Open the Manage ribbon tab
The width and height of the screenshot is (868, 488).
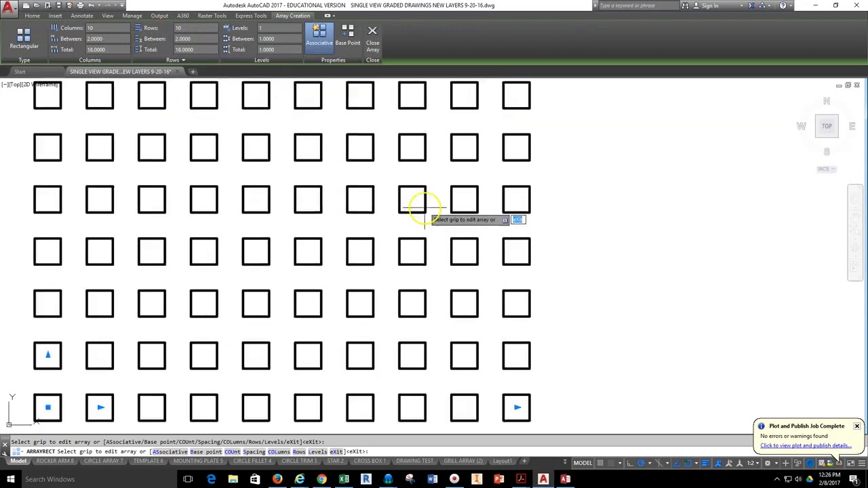(x=132, y=16)
